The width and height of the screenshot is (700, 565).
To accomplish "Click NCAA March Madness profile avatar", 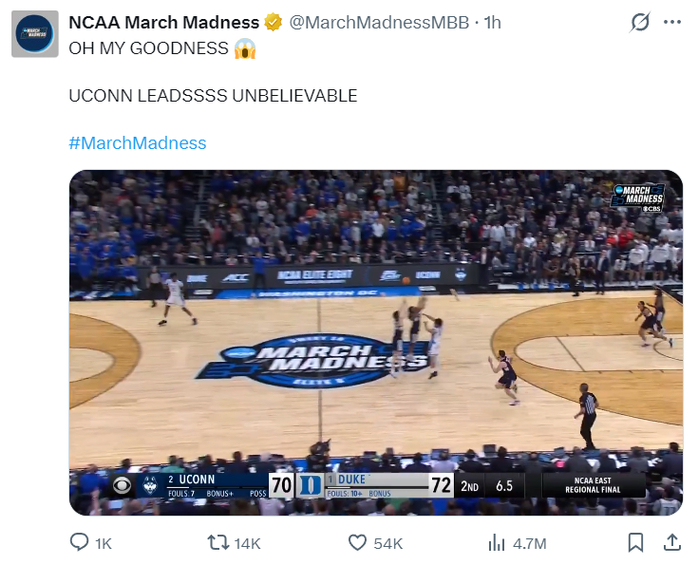I will [x=34, y=35].
